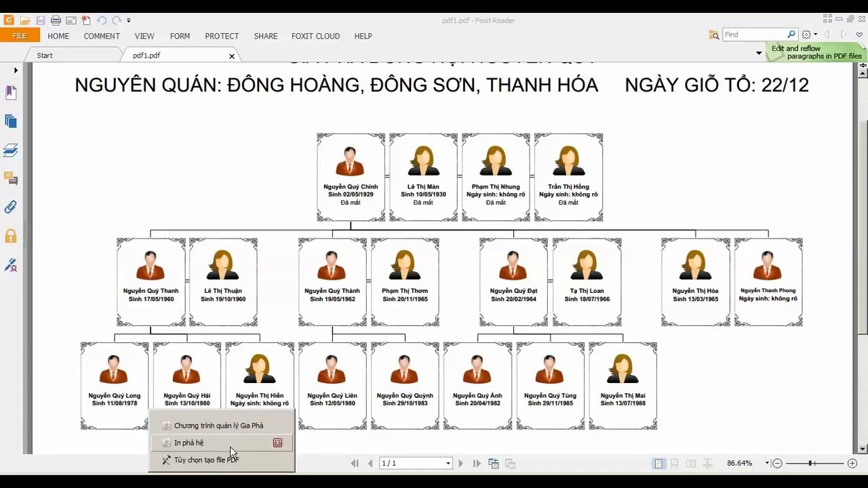Click the Open folder icon in quick access toolbar
Screen dimensions: 868x488
click(x=24, y=20)
